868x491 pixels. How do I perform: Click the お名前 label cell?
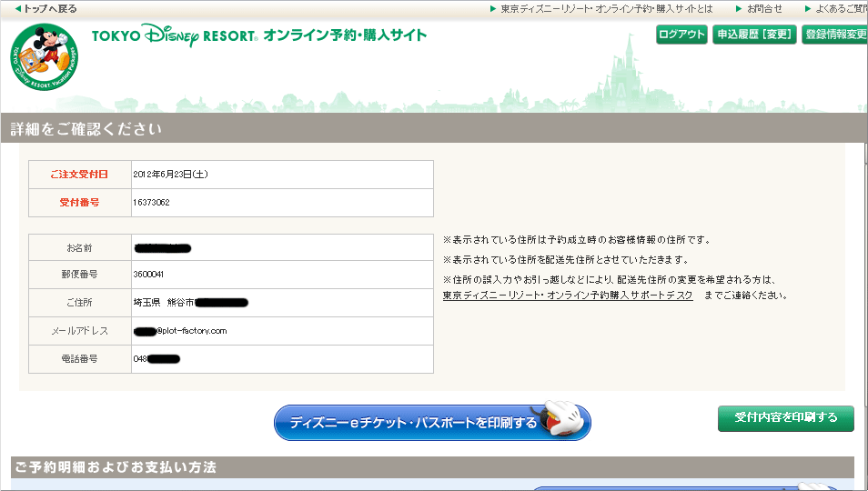point(80,247)
